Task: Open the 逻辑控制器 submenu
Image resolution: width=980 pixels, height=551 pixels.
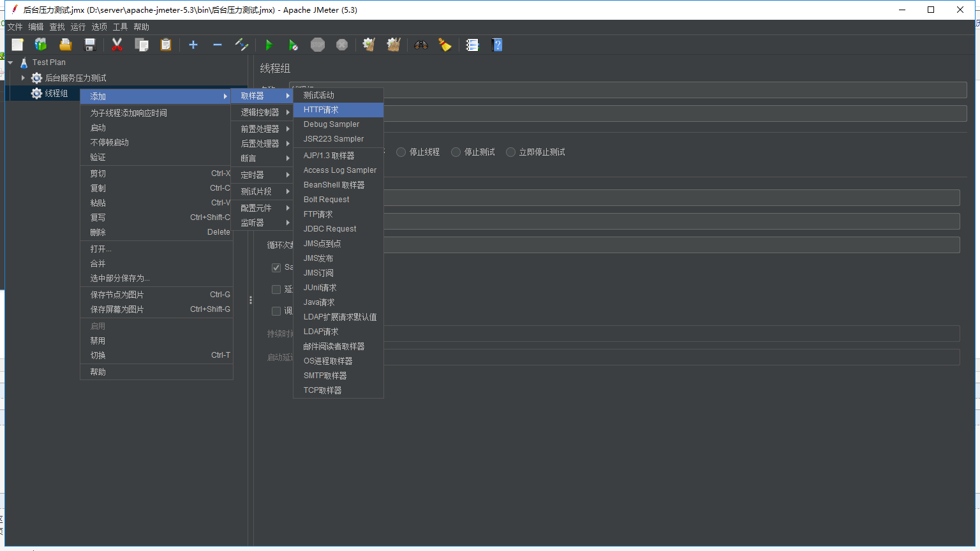Action: point(262,112)
